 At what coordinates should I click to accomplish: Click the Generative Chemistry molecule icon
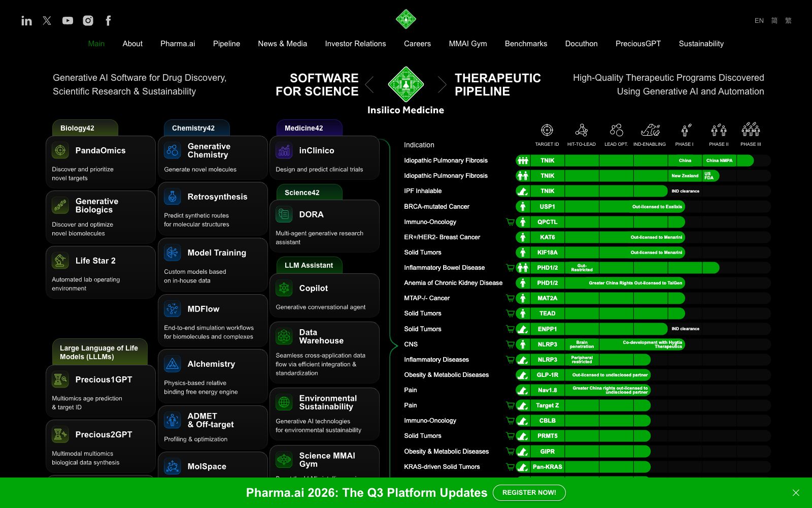click(x=173, y=150)
